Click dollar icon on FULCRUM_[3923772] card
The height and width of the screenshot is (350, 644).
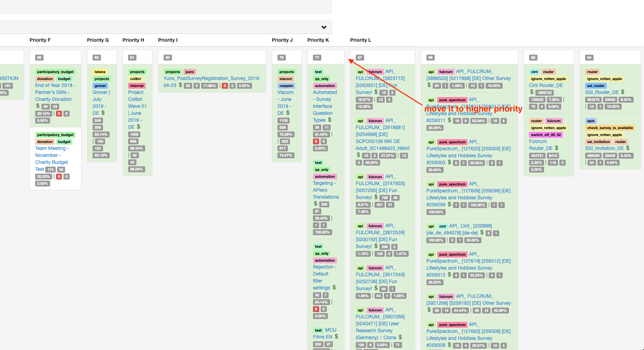pos(376,92)
